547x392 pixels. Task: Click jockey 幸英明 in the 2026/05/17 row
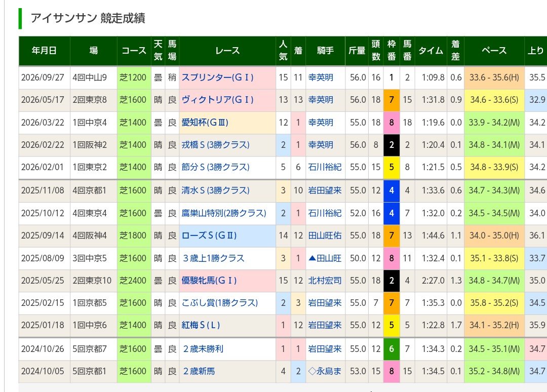pyautogui.click(x=321, y=100)
